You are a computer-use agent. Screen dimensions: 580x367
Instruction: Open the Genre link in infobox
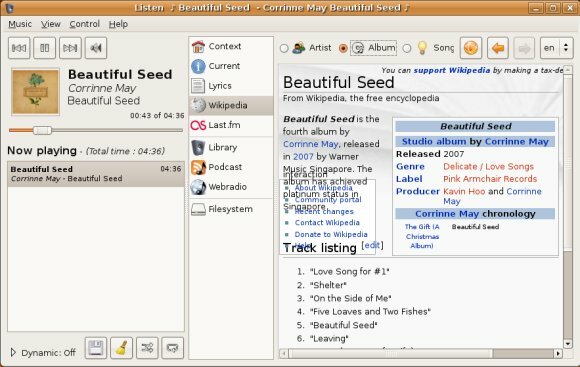pos(410,166)
